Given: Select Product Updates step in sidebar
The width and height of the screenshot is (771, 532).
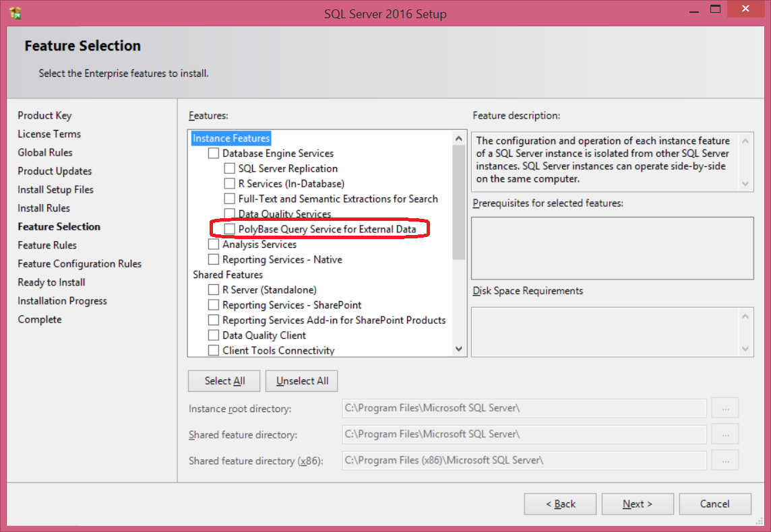Looking at the screenshot, I should pos(55,171).
